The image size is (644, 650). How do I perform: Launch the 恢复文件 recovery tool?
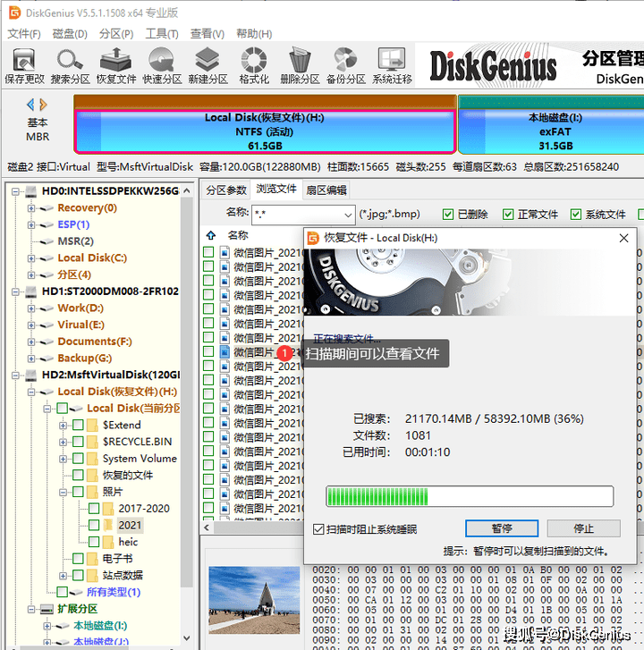pos(116,66)
